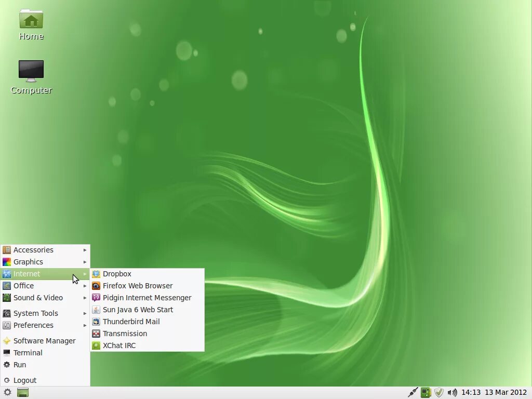Launch Sun Java 6 Web Start
This screenshot has width=532, height=399.
pos(138,310)
